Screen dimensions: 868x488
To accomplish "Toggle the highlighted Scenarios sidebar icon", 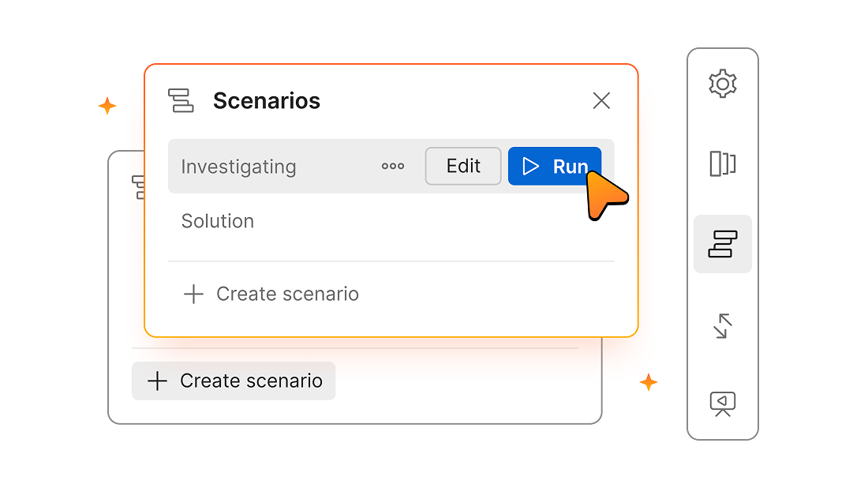I will 722,244.
